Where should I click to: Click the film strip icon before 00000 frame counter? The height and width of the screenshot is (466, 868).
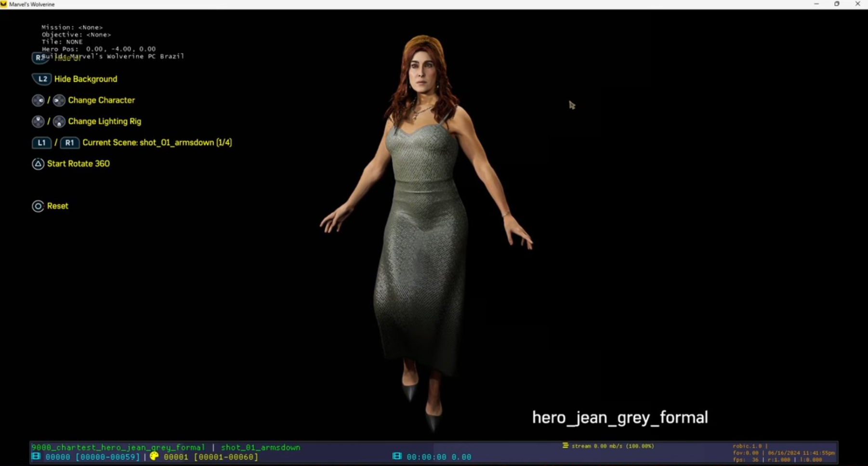tap(36, 456)
